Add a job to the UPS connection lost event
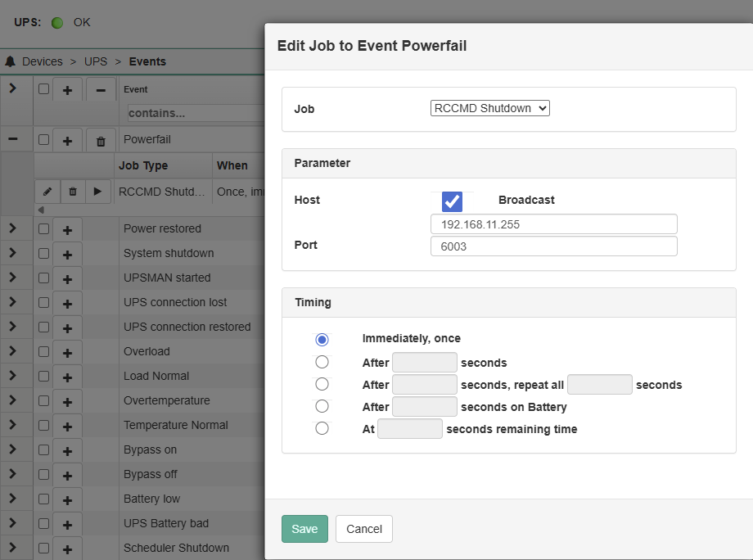The height and width of the screenshot is (560, 753). pyautogui.click(x=67, y=303)
